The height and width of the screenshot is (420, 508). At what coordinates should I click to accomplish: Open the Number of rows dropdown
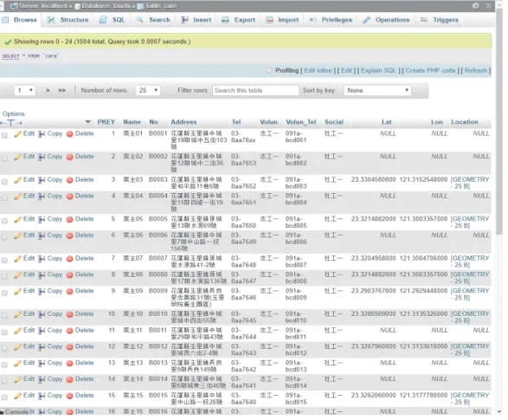(x=148, y=90)
